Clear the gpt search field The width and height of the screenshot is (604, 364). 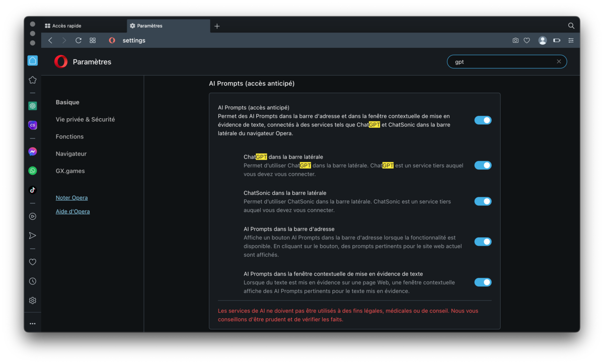point(559,61)
